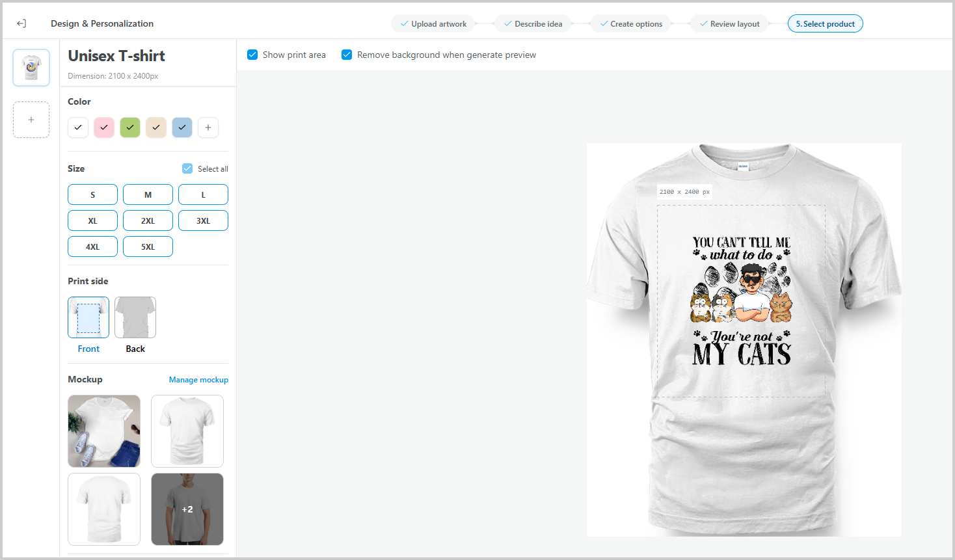Deselect the blue color swatch
Image resolution: width=955 pixels, height=560 pixels.
[x=182, y=127]
